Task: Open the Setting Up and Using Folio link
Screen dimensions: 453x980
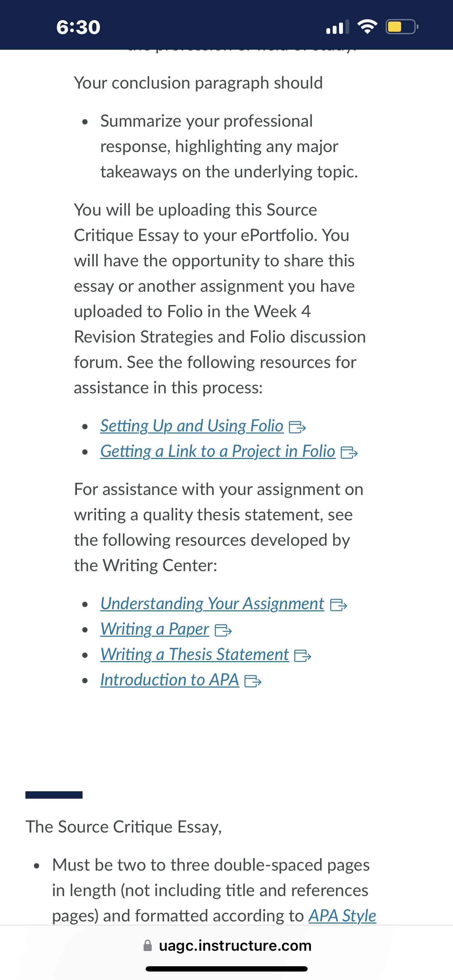Action: (x=192, y=426)
